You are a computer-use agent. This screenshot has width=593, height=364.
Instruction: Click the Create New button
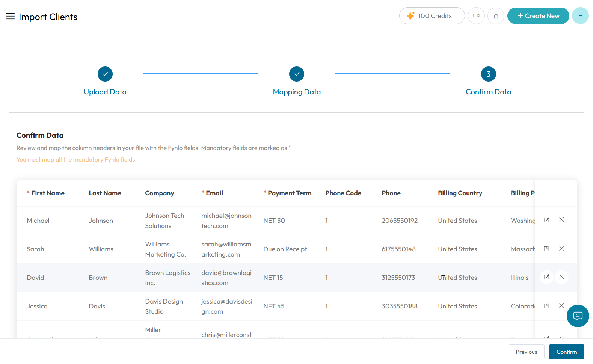[538, 16]
